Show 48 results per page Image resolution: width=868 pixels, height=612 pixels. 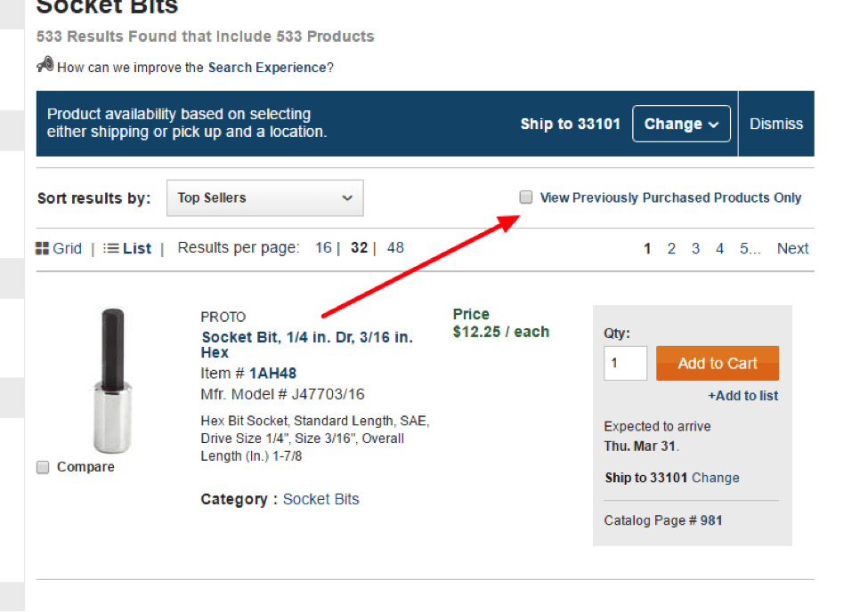pos(395,247)
